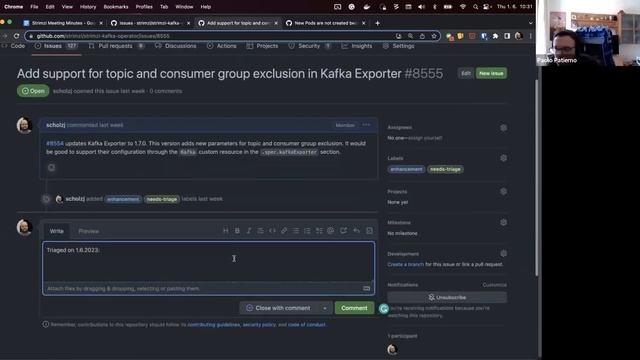The image size is (640, 360).
Task: Open the Projects gear settings
Action: click(504, 191)
